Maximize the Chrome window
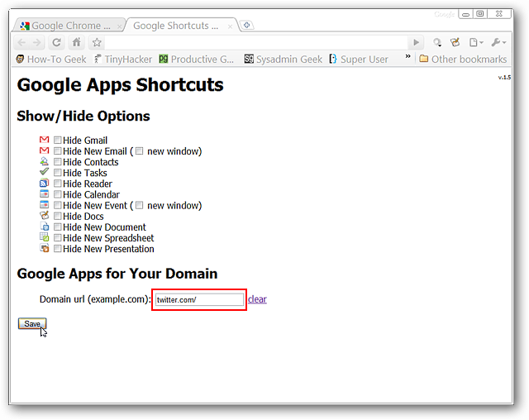Screen dimensions: 529x420 (480, 14)
